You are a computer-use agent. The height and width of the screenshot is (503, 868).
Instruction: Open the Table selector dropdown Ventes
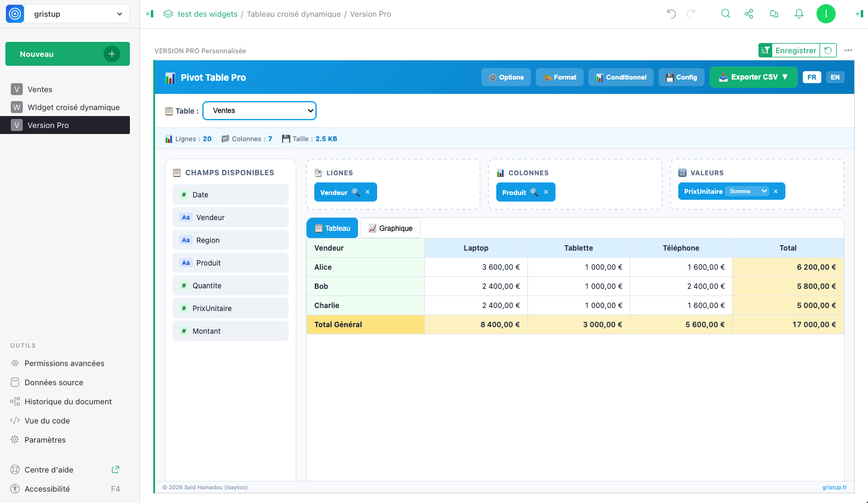(259, 111)
